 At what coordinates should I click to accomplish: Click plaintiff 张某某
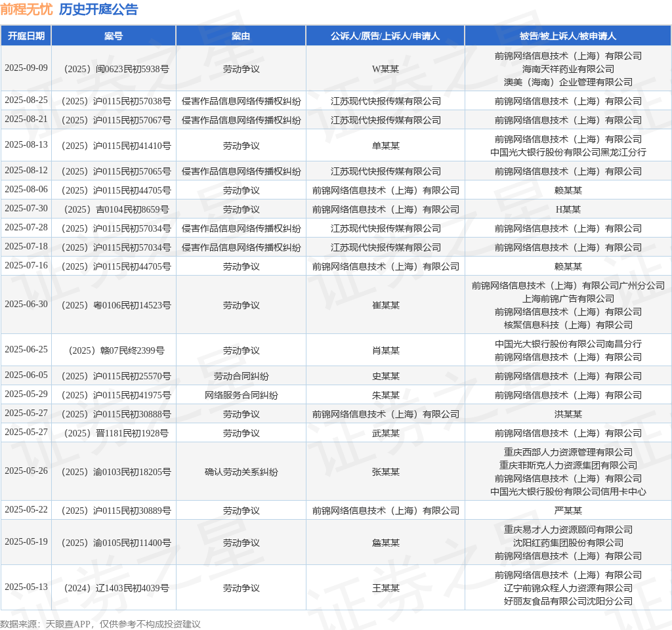385,472
